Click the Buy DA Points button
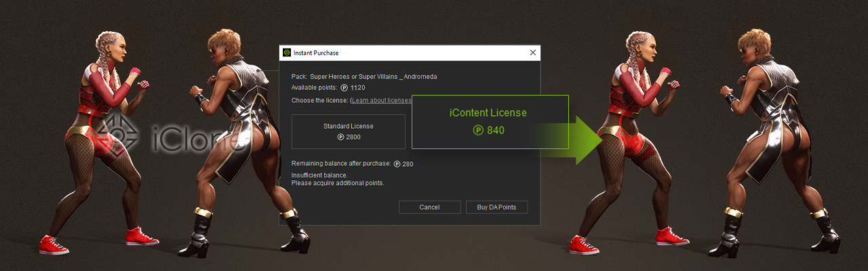This screenshot has width=868, height=271. pyautogui.click(x=496, y=207)
